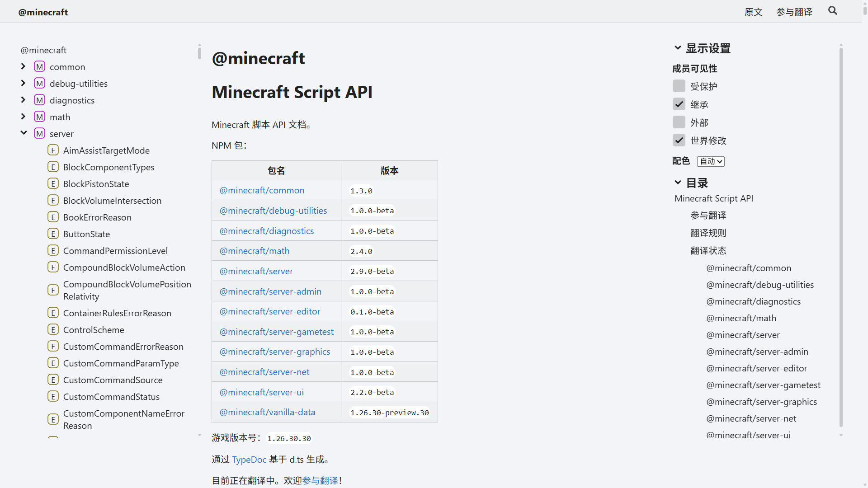868x488 pixels.
Task: Open the 配色 theme dropdown
Action: (711, 161)
